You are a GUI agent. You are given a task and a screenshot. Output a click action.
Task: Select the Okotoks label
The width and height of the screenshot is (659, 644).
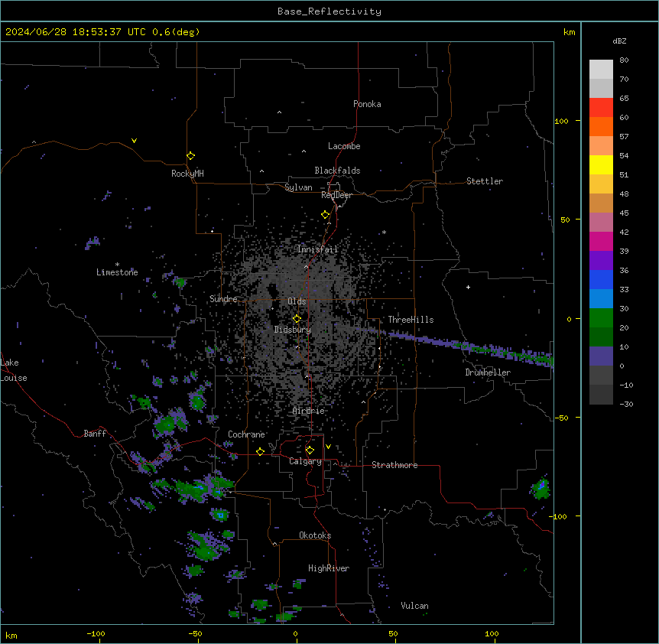[x=315, y=535]
